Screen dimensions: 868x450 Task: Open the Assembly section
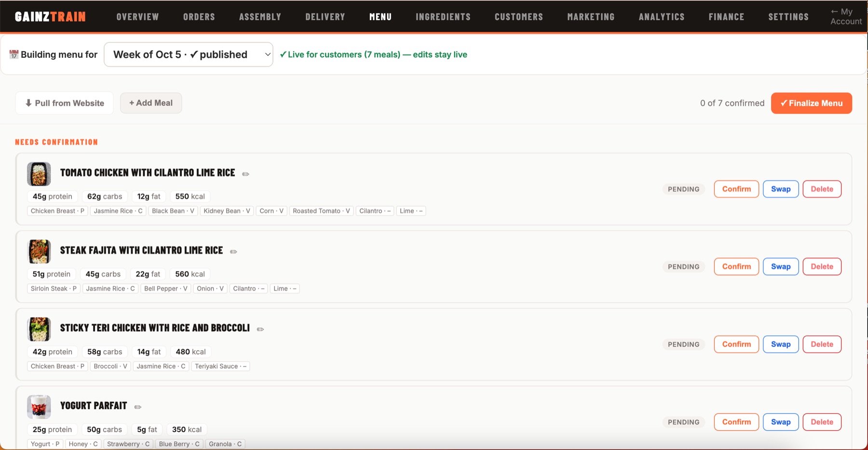click(260, 17)
